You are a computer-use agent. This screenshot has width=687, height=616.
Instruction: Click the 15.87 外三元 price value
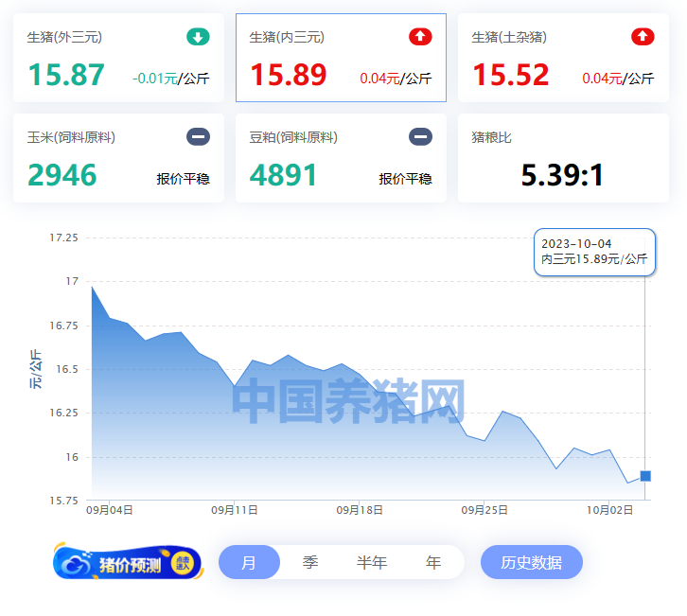click(x=66, y=75)
